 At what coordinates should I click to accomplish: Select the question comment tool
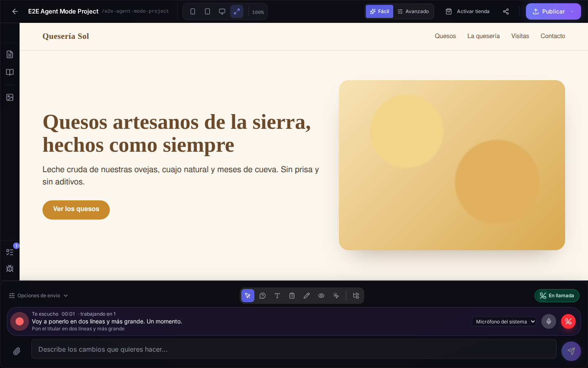[263, 296]
